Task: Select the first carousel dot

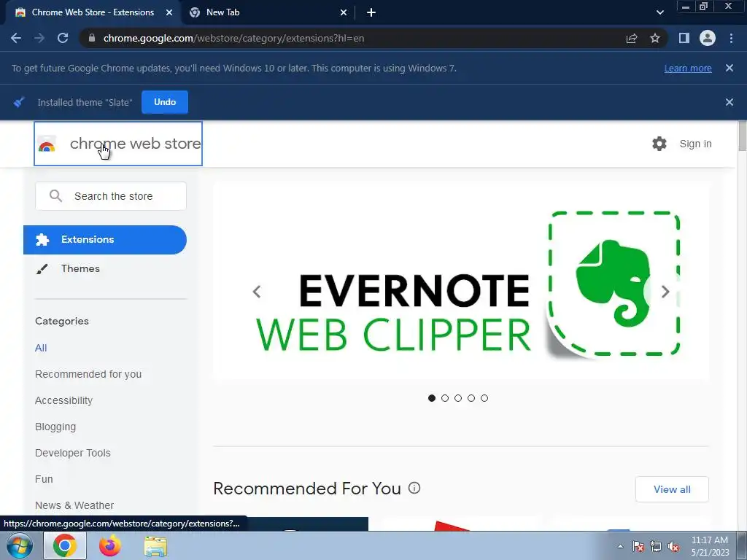Action: 432,398
